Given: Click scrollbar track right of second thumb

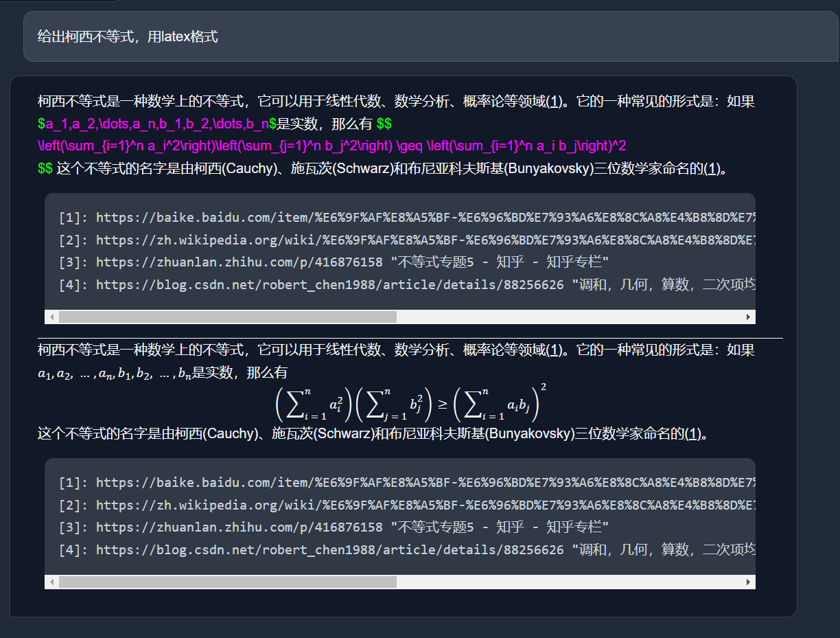Looking at the screenshot, I should [x=570, y=582].
